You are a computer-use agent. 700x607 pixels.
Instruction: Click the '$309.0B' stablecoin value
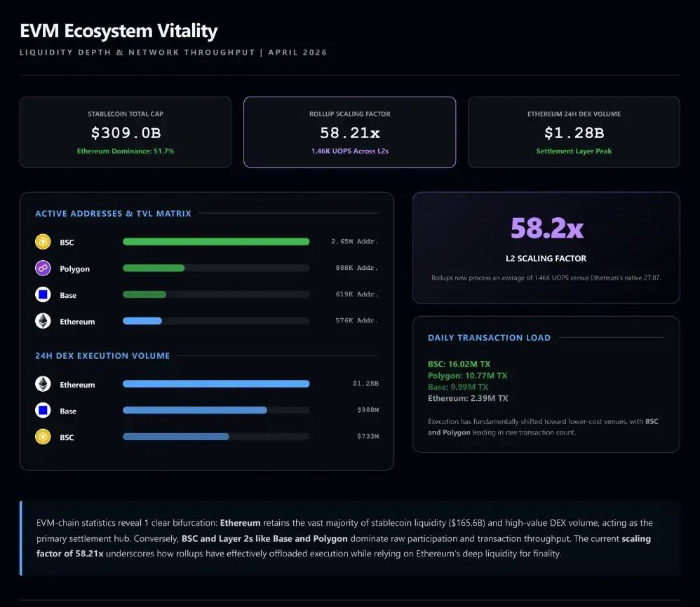[x=126, y=133]
